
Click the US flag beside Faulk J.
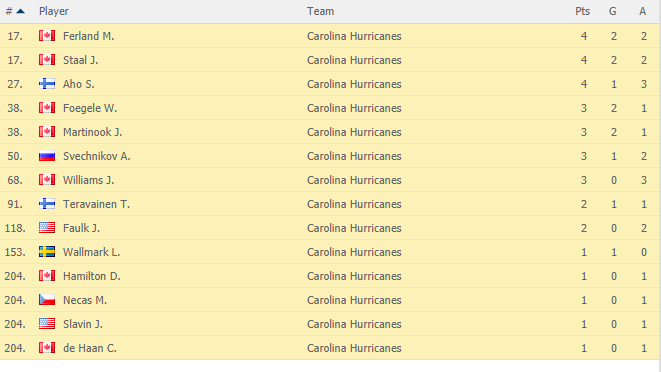[47, 228]
